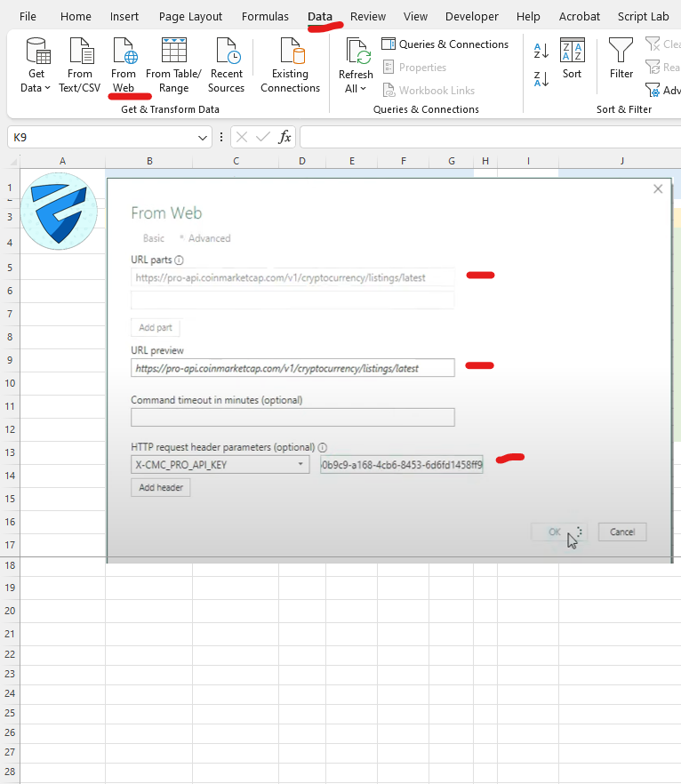681x784 pixels.
Task: Open the Formulas ribbon tab
Action: (265, 16)
